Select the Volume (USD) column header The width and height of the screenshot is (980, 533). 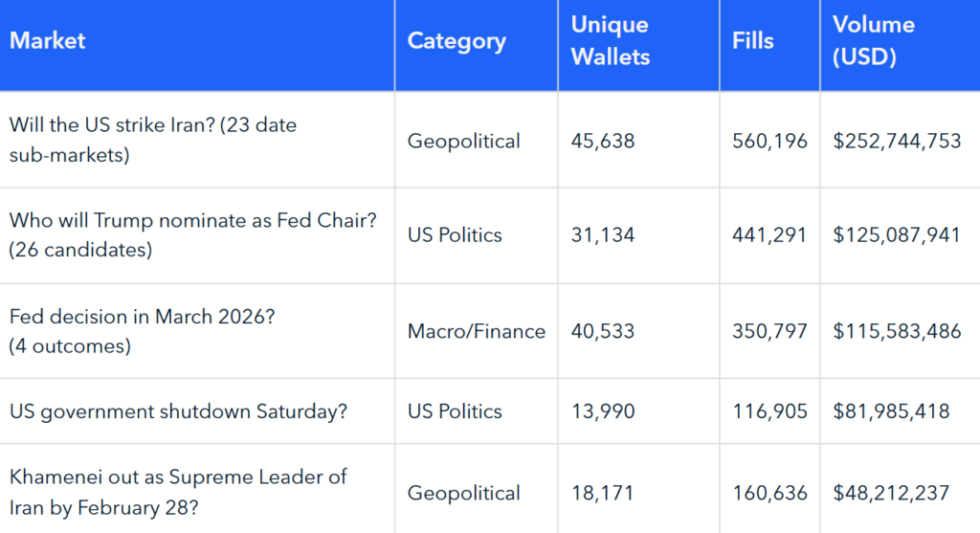coord(874,41)
